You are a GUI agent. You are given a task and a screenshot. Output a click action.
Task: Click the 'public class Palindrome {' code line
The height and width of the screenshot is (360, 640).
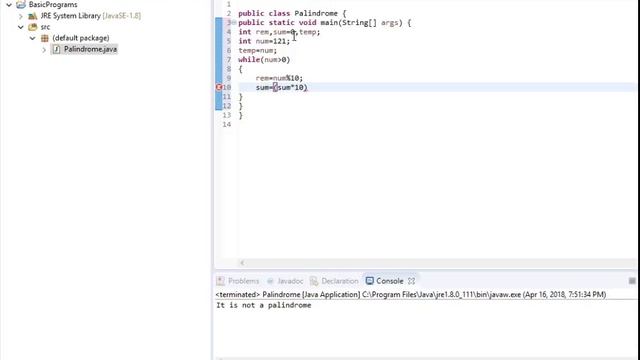coord(292,13)
